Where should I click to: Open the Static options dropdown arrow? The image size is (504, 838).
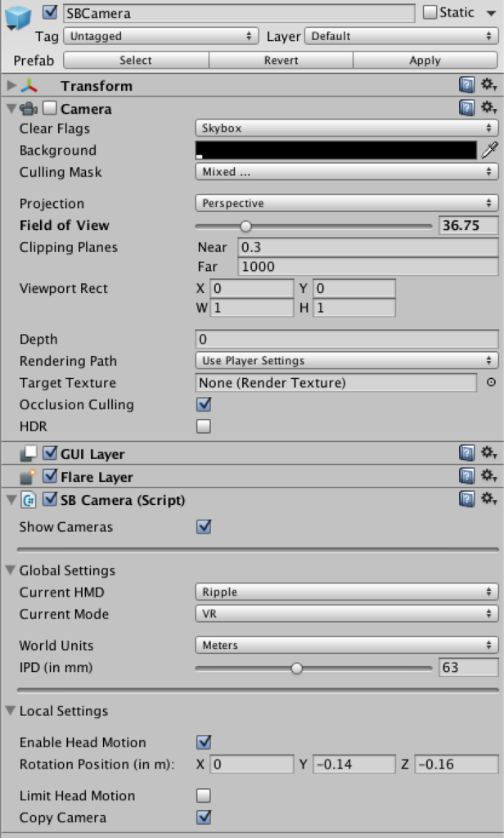[x=491, y=13]
